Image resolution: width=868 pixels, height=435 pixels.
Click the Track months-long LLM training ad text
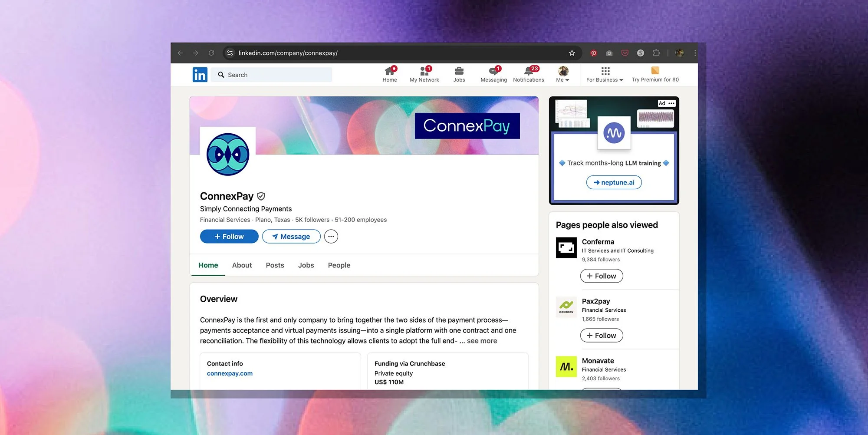pos(614,163)
